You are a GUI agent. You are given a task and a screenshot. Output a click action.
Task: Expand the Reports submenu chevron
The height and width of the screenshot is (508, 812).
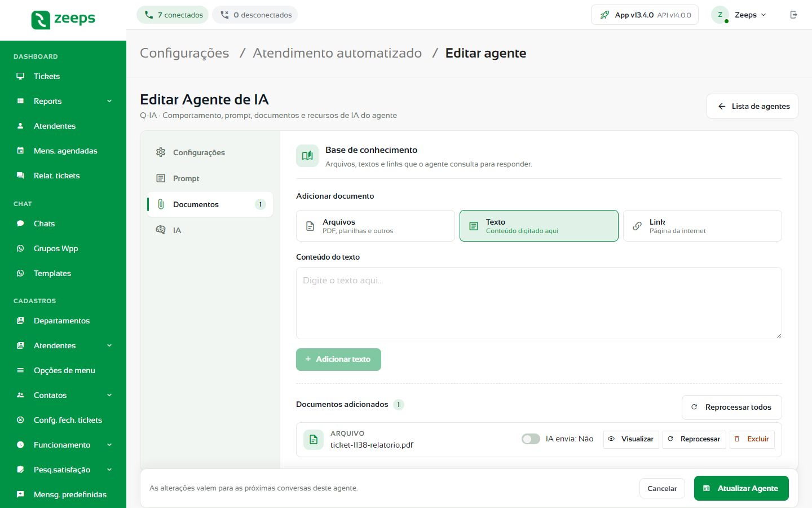point(109,101)
